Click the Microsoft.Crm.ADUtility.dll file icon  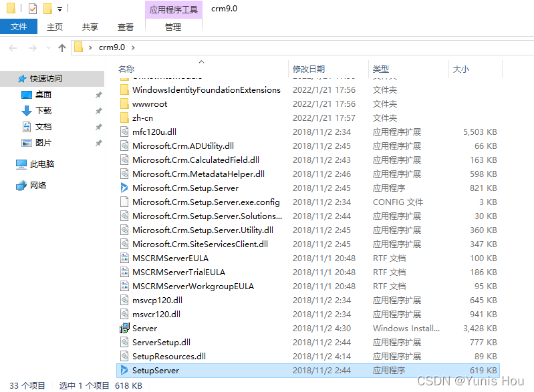point(125,146)
